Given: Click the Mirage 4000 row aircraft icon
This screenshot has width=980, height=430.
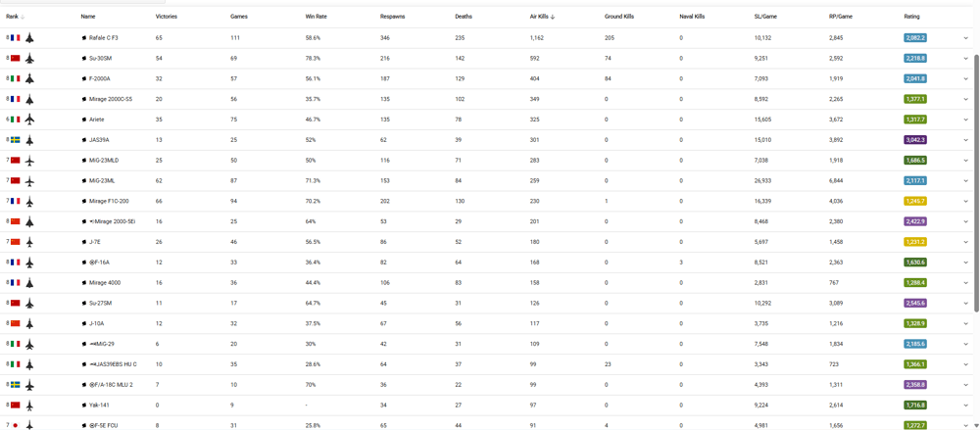Looking at the screenshot, I should [x=29, y=283].
